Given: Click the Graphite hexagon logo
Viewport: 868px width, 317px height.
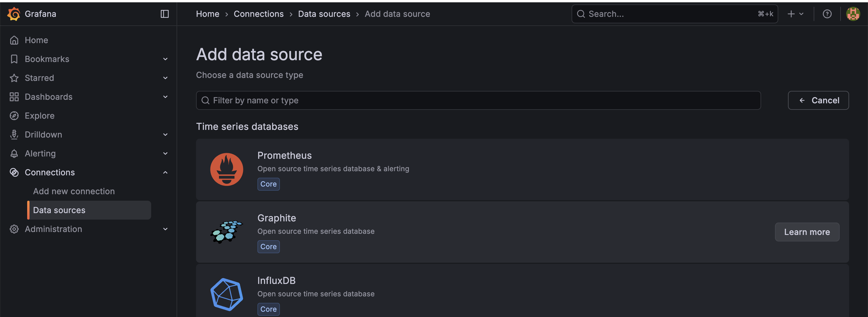Looking at the screenshot, I should pos(226,232).
